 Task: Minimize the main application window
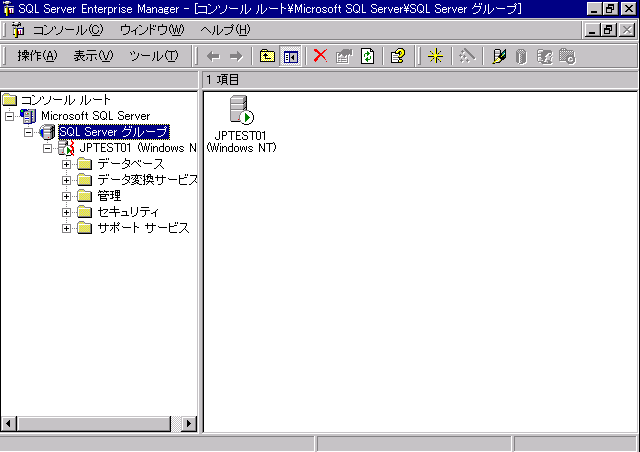pos(595,9)
